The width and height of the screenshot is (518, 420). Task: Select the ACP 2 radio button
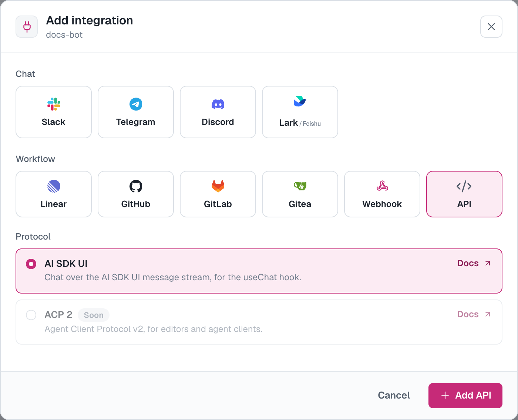pos(31,315)
